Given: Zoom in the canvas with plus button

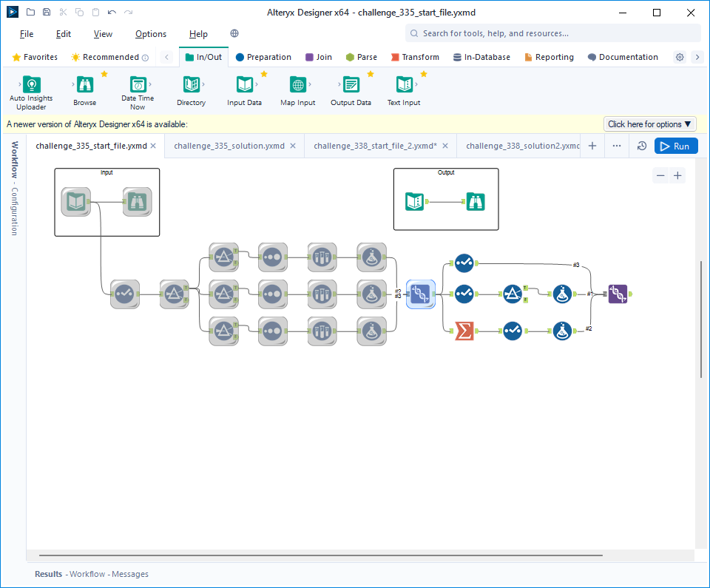Looking at the screenshot, I should point(677,175).
